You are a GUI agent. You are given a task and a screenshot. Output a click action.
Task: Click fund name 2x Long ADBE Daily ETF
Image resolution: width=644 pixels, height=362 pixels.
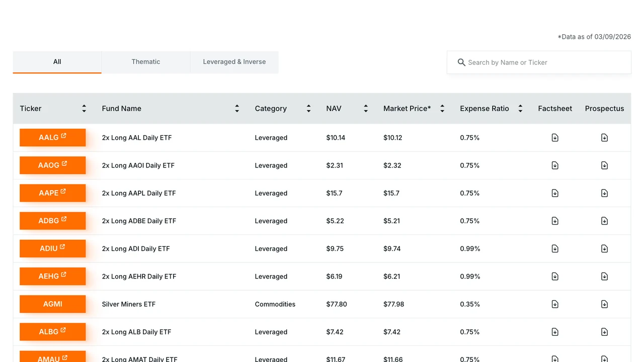[139, 221]
